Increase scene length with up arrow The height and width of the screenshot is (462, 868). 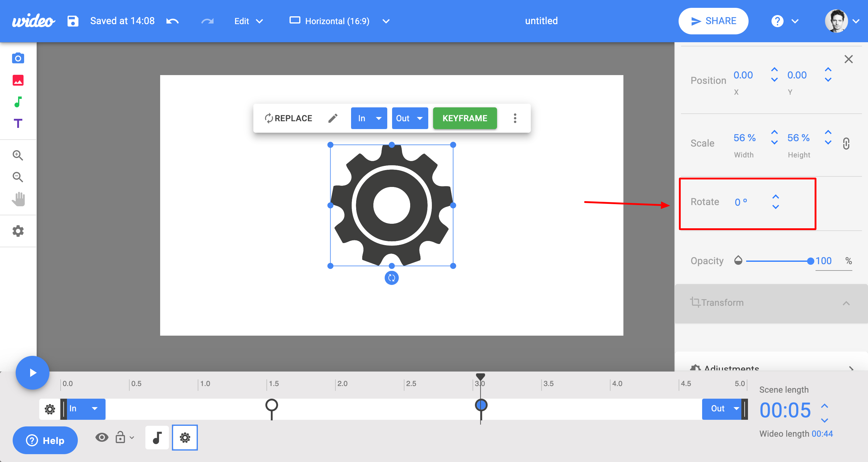coord(824,406)
